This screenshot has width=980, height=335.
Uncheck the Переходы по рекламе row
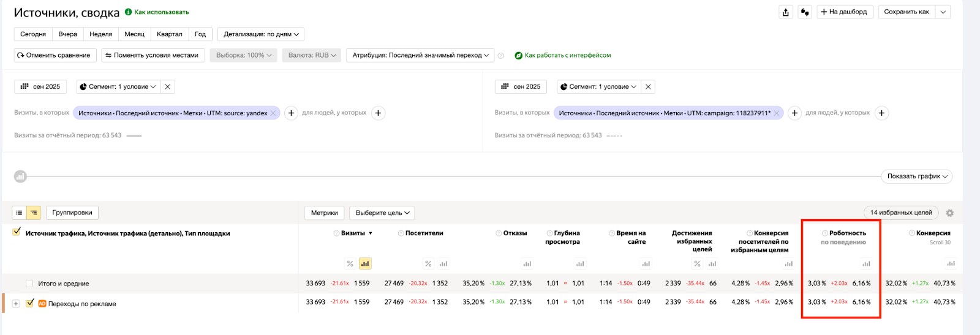[29, 303]
